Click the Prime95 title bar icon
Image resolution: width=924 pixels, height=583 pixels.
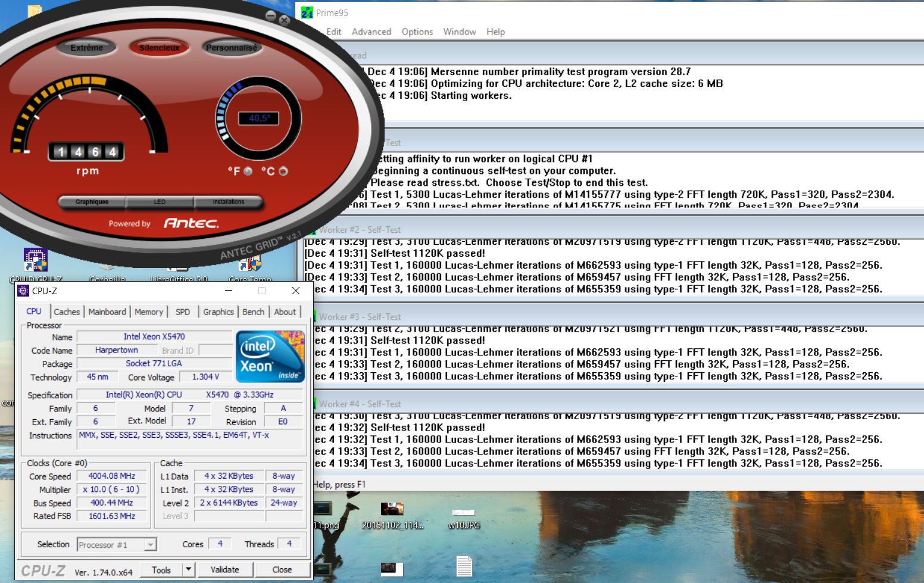click(307, 13)
